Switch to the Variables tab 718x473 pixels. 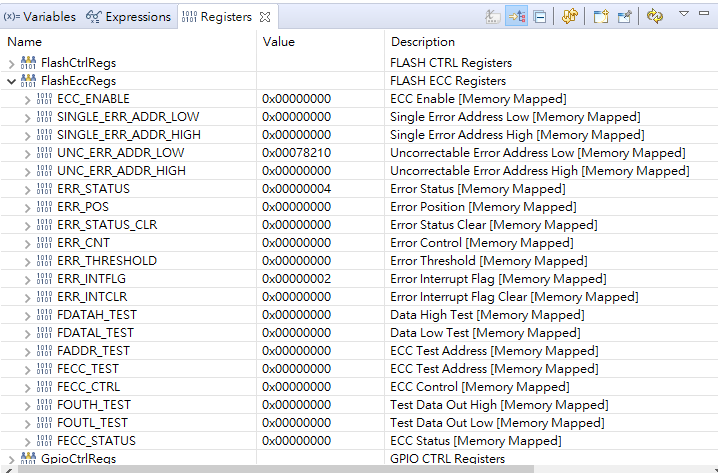click(x=40, y=17)
